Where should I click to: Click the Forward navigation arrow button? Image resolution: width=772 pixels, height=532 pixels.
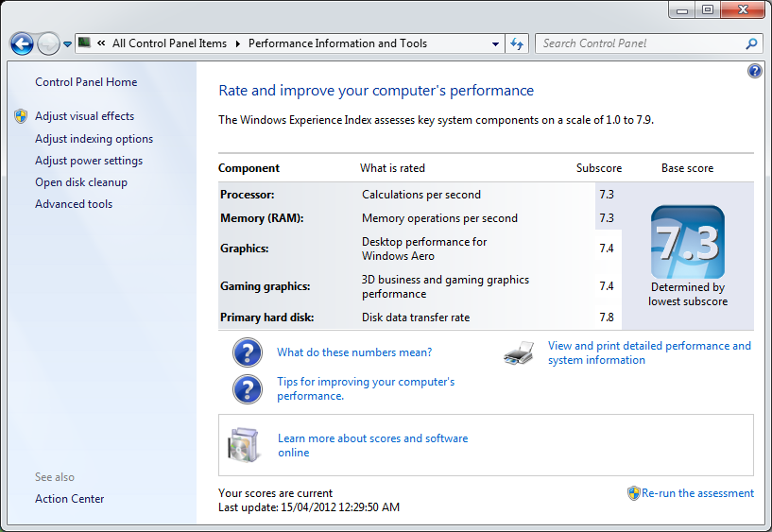48,43
